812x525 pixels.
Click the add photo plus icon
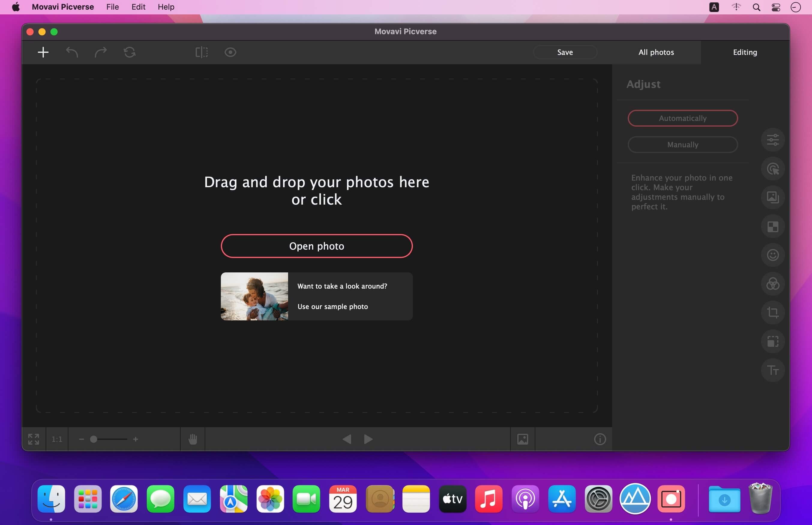[43, 52]
